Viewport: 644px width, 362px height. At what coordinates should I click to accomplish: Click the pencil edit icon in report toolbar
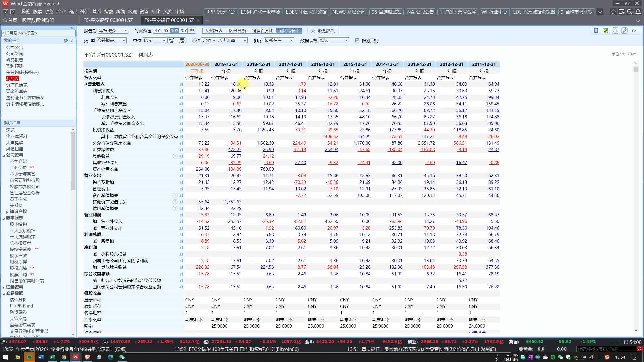click(x=624, y=31)
